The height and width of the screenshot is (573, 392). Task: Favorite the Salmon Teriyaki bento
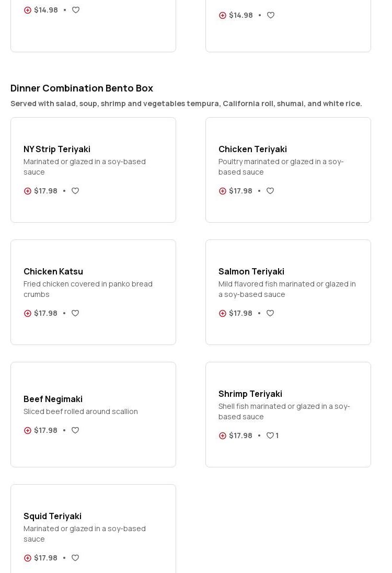pyautogui.click(x=270, y=314)
